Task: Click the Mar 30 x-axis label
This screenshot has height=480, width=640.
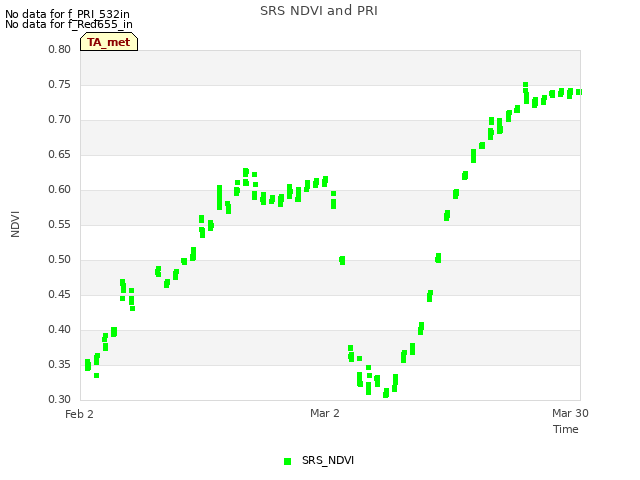Action: (570, 413)
